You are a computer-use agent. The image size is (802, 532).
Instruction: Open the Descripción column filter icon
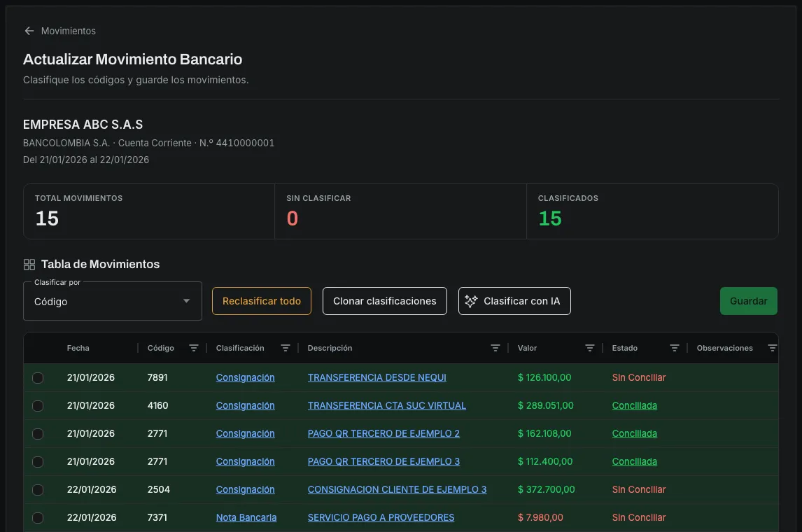495,349
